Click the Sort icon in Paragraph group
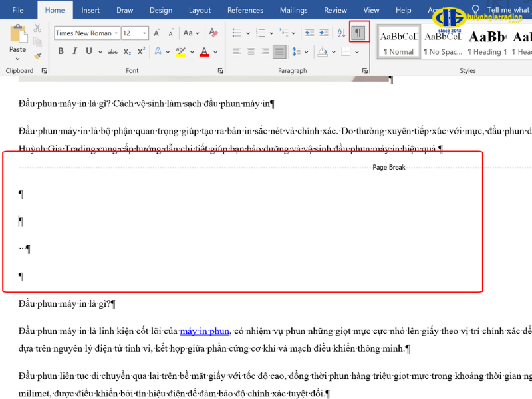The height and width of the screenshot is (399, 532). coord(340,32)
